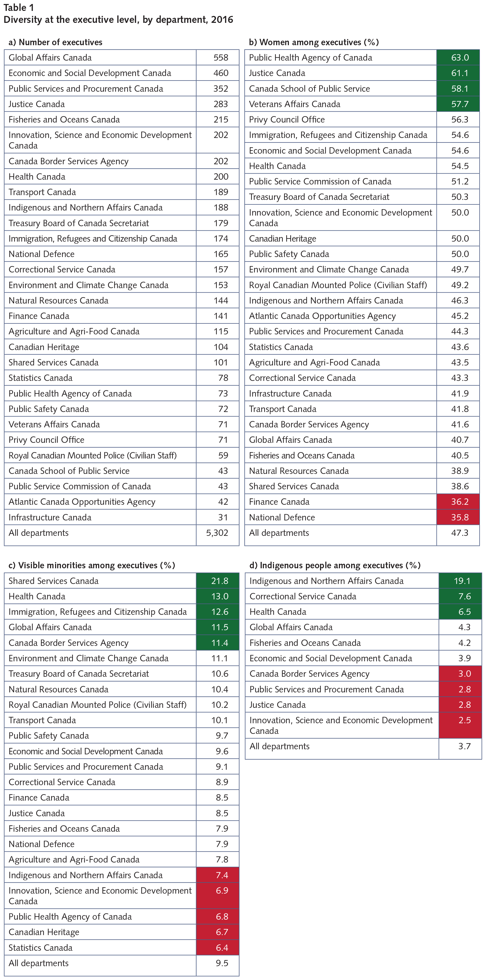
Task: Select the "c) Visible minorities among executives (%)" heading
Action: pyautogui.click(x=92, y=565)
